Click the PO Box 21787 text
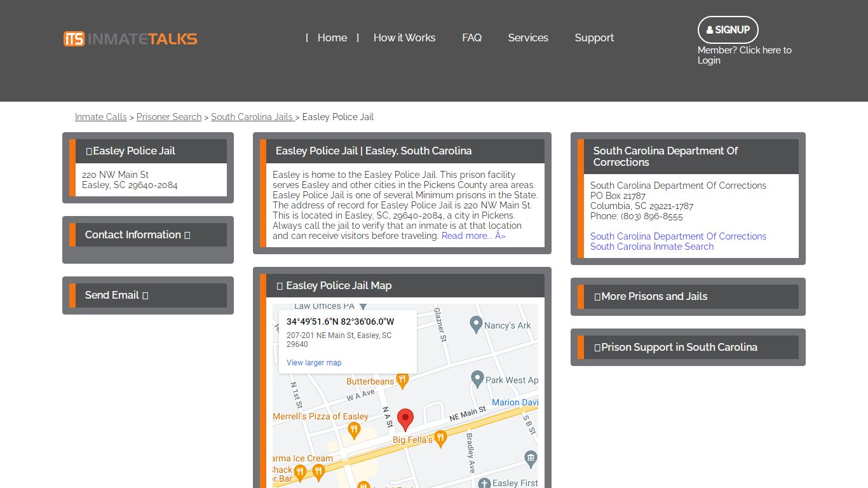Viewport: 868px width, 488px height. [618, 196]
